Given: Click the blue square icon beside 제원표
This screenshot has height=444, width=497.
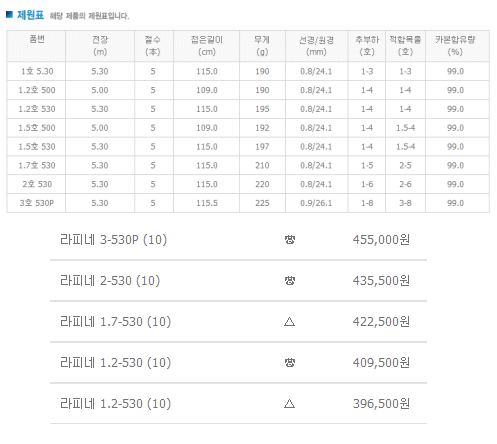Looking at the screenshot, I should coord(9,14).
